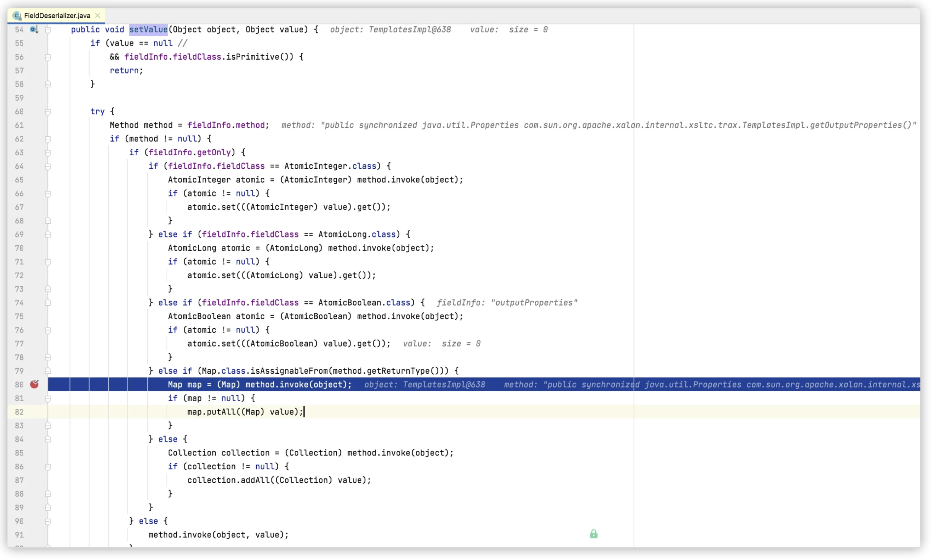The width and height of the screenshot is (931, 560).
Task: Toggle a breakpoint in gutter at line 61
Action: click(34, 125)
